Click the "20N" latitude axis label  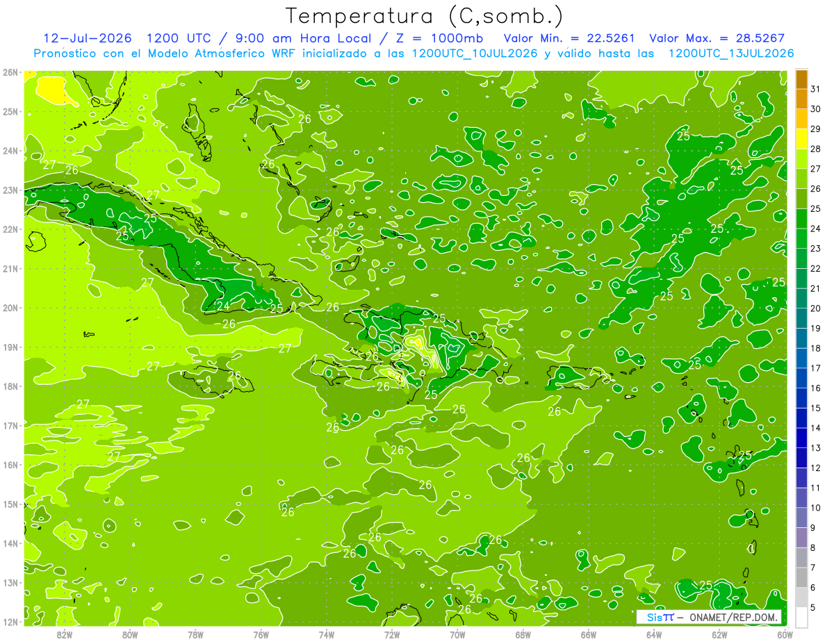10,308
